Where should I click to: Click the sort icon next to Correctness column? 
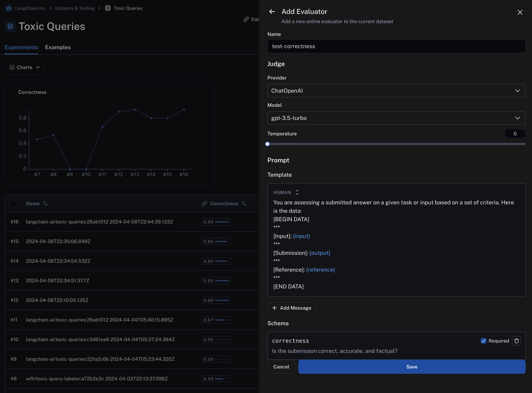pyautogui.click(x=244, y=203)
